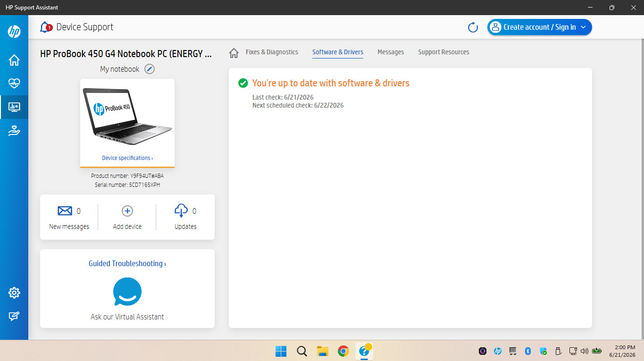
Task: Open File Explorer from the taskbar
Action: point(322,351)
